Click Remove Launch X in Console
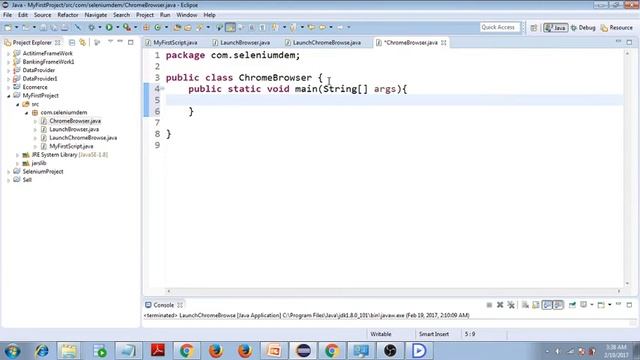Viewport: 640px width, 360px height. pyautogui.click(x=500, y=305)
